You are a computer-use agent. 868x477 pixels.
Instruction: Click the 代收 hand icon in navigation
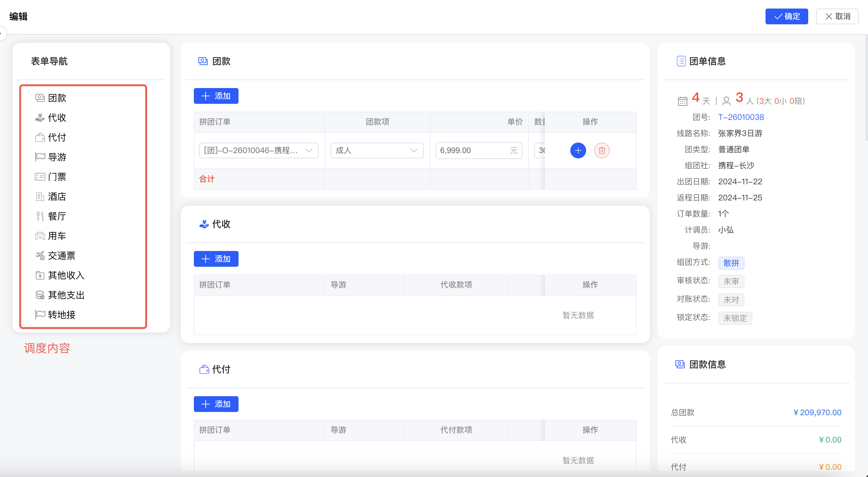click(40, 118)
